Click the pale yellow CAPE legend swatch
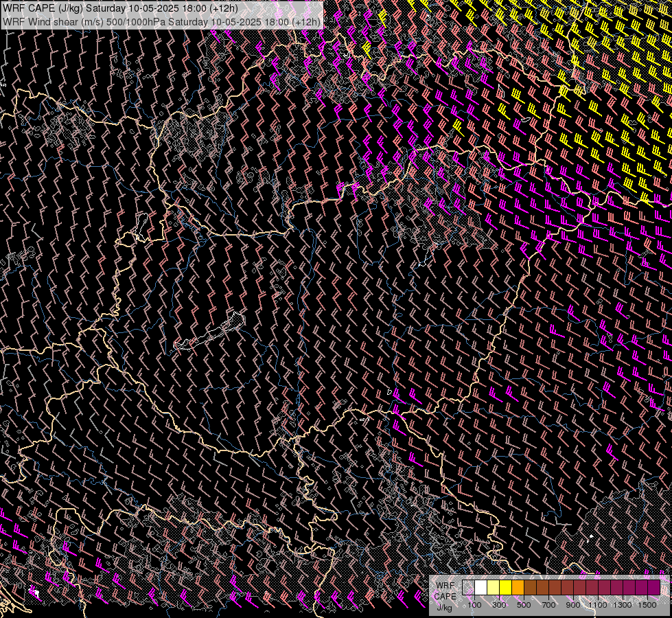Image resolution: width=672 pixels, height=618 pixels. 494,587
